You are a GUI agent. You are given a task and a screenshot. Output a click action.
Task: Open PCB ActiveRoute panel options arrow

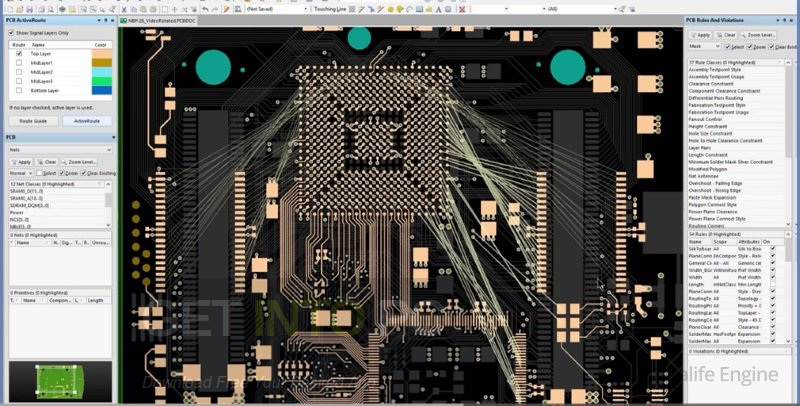(x=99, y=20)
